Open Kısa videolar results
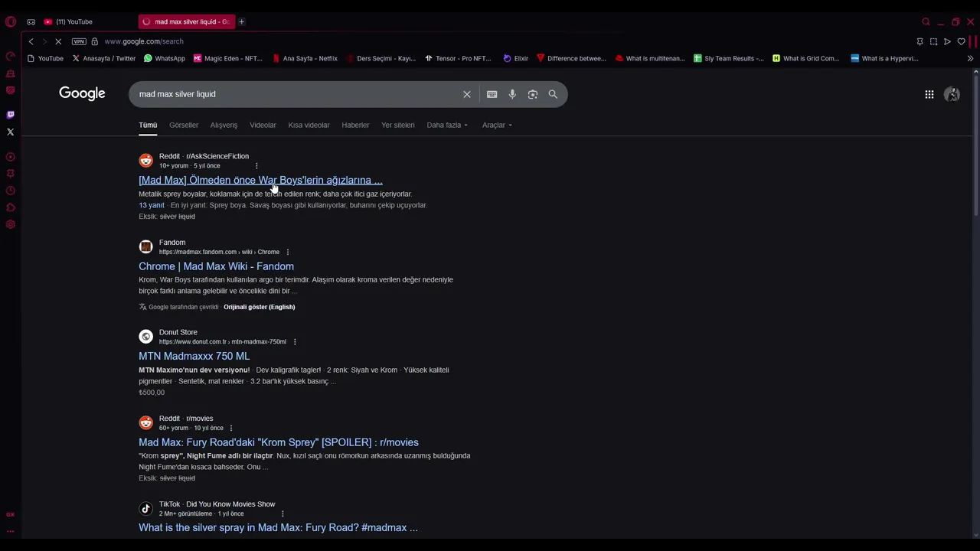This screenshot has width=980, height=551. click(x=309, y=125)
